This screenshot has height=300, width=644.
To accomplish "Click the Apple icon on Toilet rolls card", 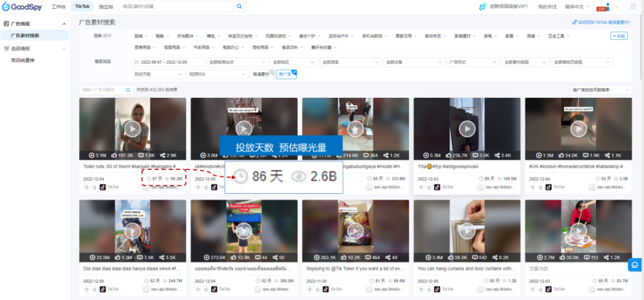I will (95, 187).
